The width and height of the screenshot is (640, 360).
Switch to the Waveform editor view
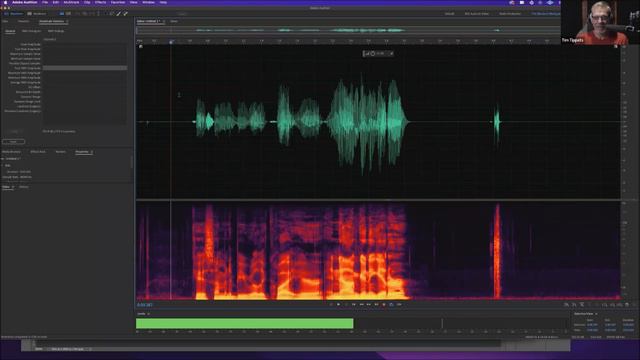pyautogui.click(x=14, y=13)
